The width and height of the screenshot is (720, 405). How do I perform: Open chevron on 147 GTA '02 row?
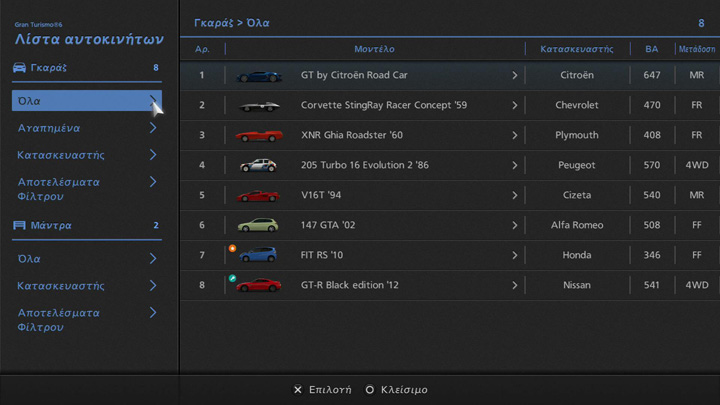pyautogui.click(x=515, y=226)
